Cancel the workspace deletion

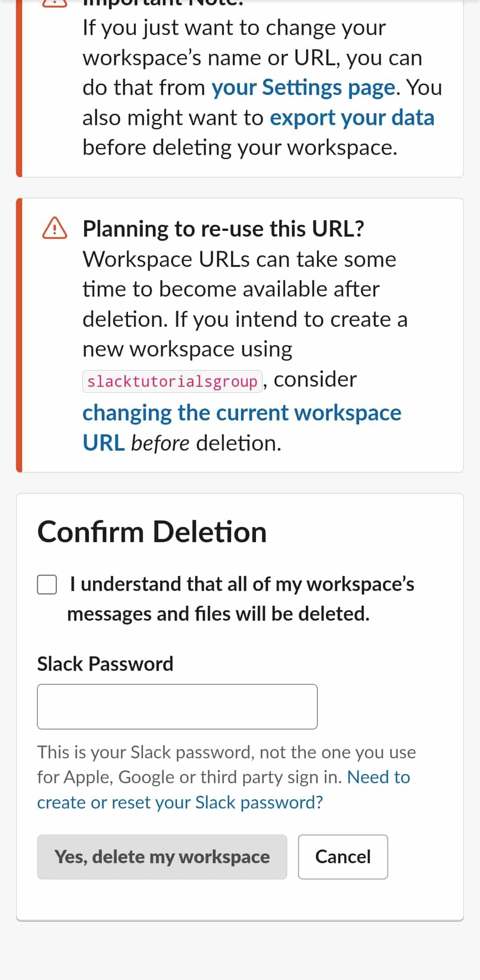coord(343,857)
